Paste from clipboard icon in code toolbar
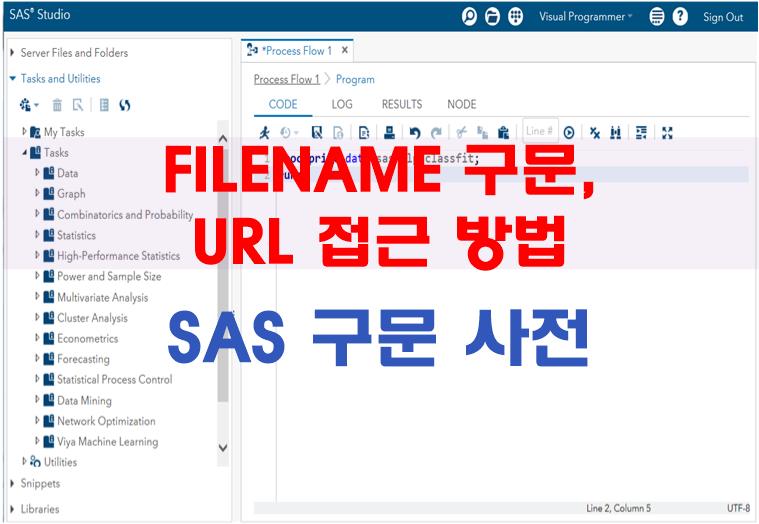The height and width of the screenshot is (524, 759). [503, 132]
